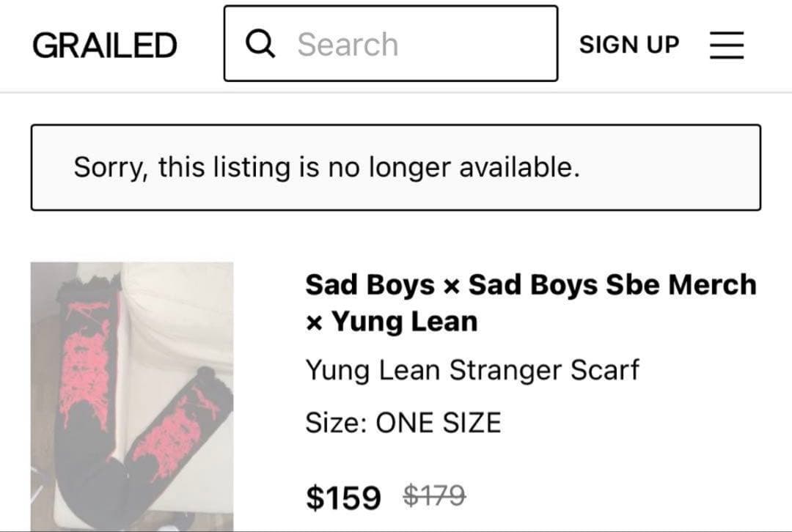Viewport: 792px width, 532px height.
Task: Click the search glass icon to submit a search
Action: coord(260,44)
